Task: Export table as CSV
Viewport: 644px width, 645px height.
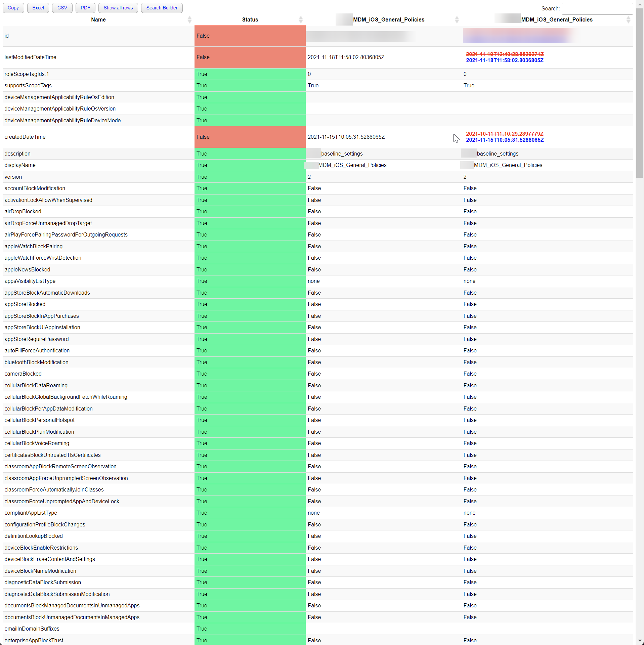Action: 62,8
